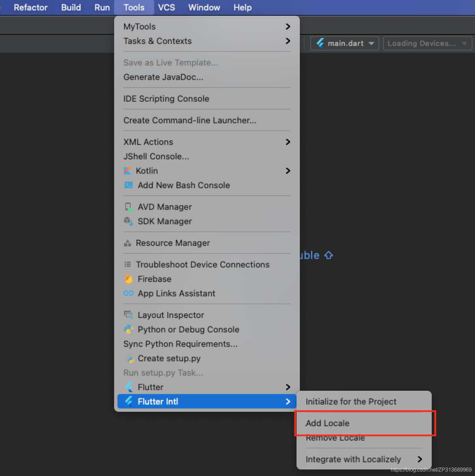Open the Build menu
Image resolution: width=475 pixels, height=476 pixels.
click(71, 8)
